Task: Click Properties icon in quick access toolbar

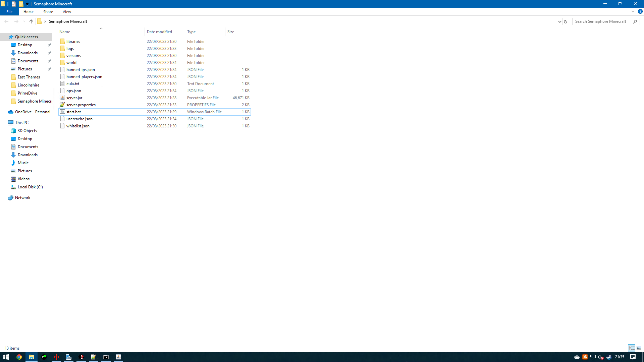Action: coord(14,4)
